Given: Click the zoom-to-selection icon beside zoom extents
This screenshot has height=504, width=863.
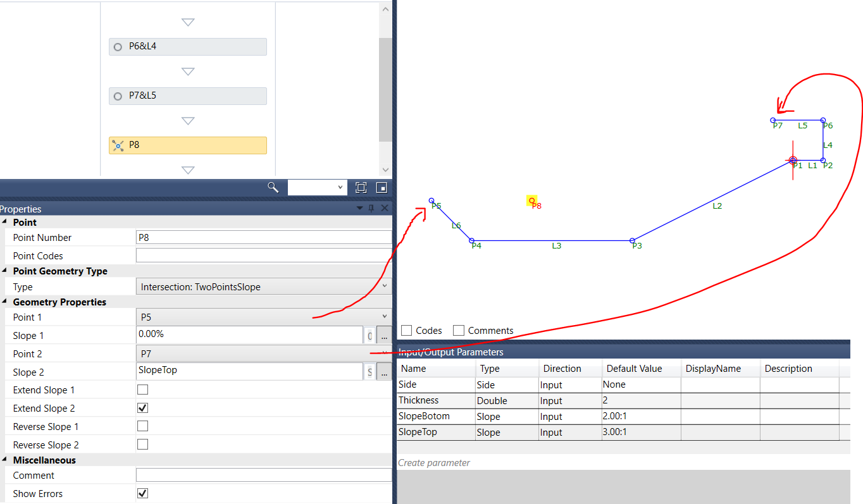Looking at the screenshot, I should point(380,187).
